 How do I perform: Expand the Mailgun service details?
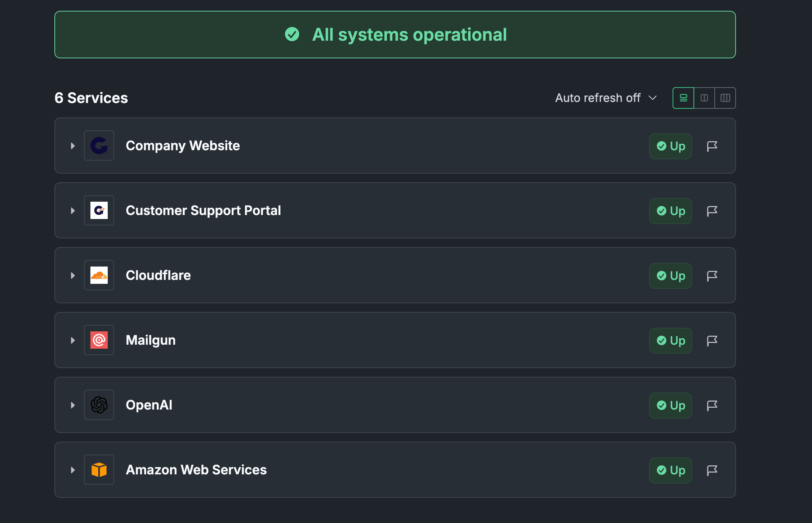[73, 340]
